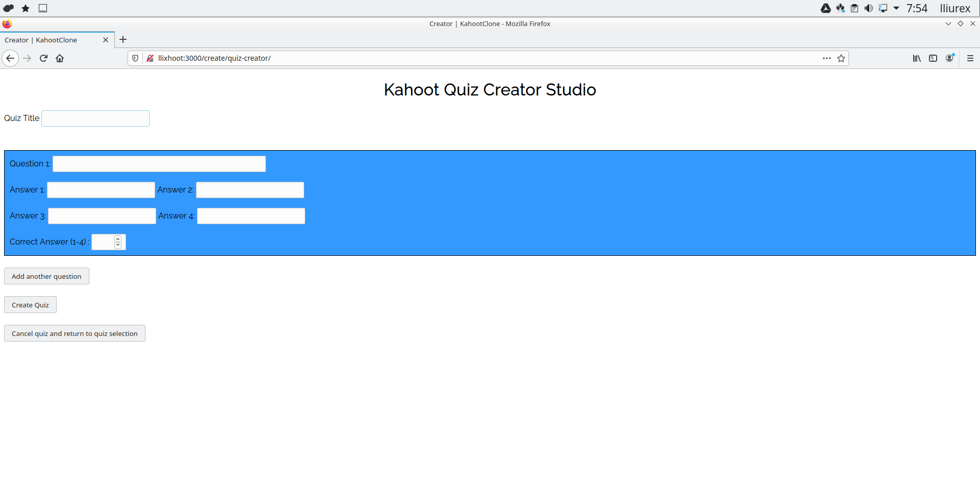Open the tracking protection shield icon
The width and height of the screenshot is (980, 504).
[135, 58]
